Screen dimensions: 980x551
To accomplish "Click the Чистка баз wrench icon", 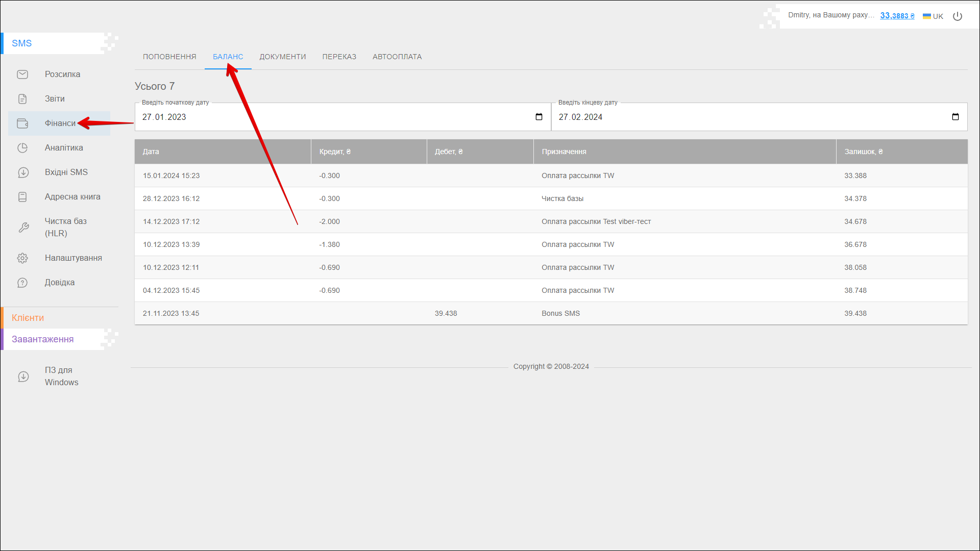I will [x=23, y=228].
